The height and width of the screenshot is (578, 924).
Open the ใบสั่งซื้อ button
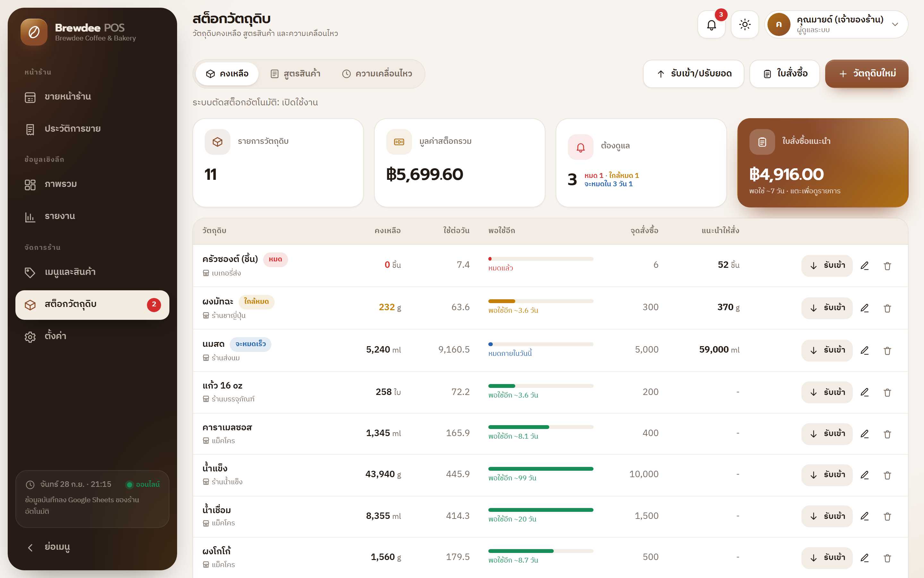click(785, 74)
